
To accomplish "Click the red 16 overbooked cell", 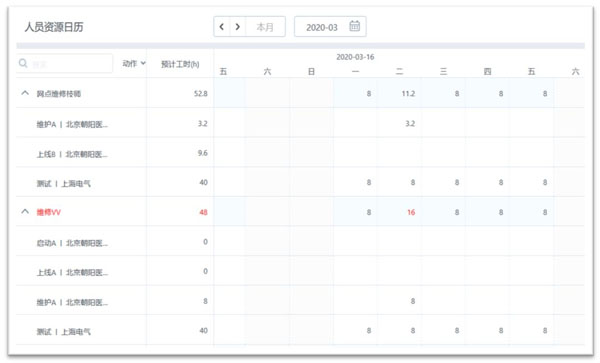I will (411, 212).
